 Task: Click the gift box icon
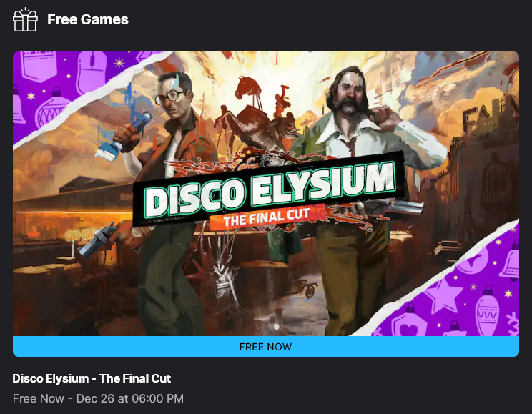25,20
